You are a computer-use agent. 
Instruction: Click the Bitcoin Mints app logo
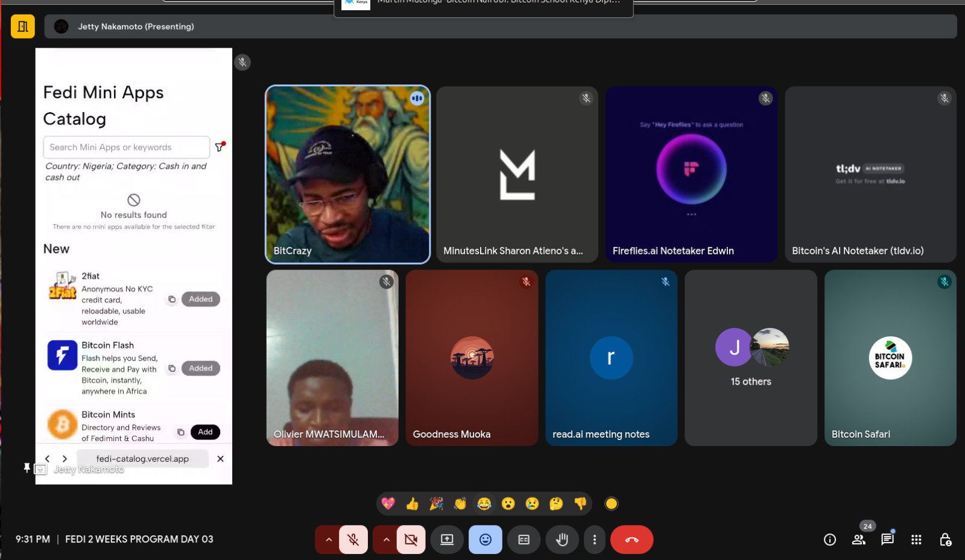(x=62, y=424)
